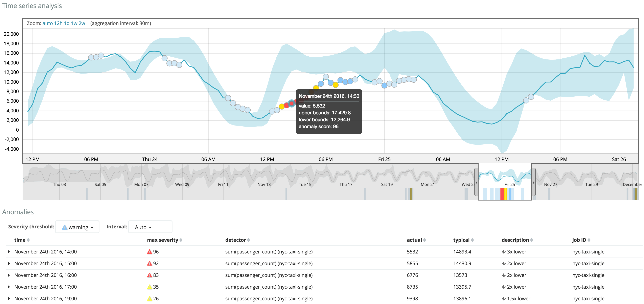Screen dimensions: 644x304
Task: Set chart zoom to auto
Action: coord(47,23)
